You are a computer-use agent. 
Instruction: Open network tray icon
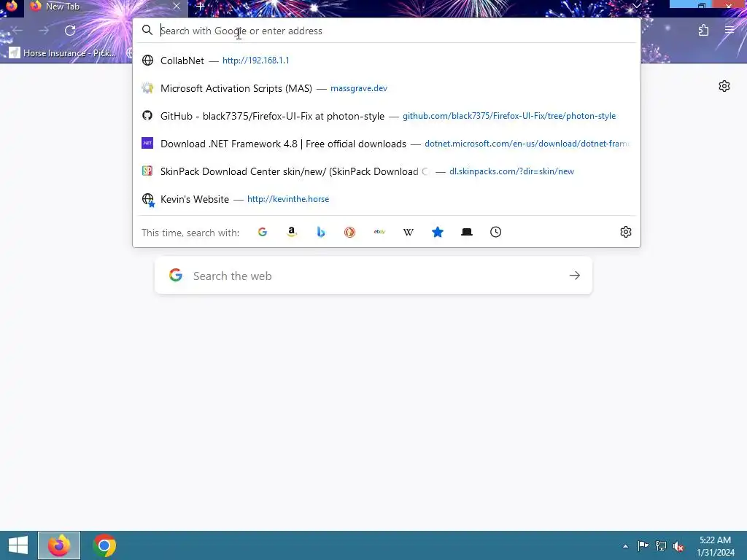(661, 545)
